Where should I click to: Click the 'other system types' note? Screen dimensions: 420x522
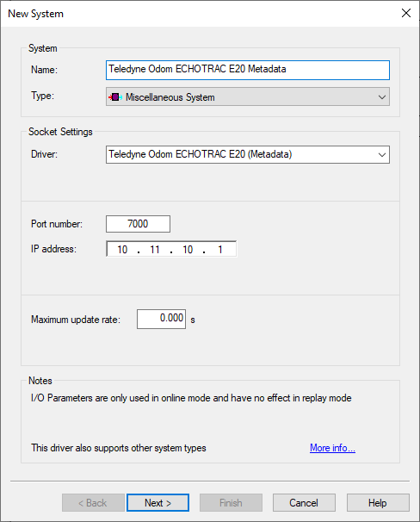tap(119, 448)
